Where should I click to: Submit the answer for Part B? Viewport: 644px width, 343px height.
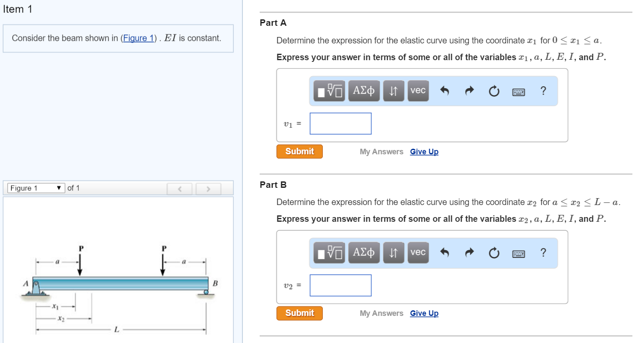299,313
